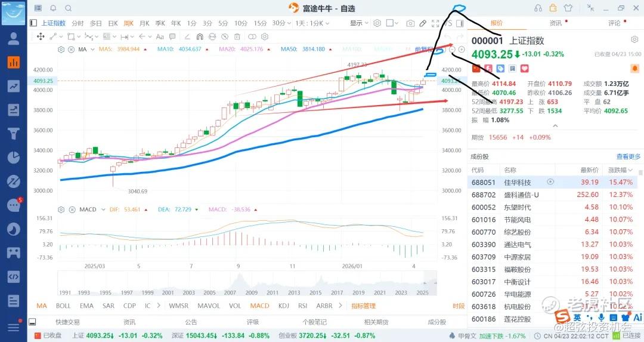
Task: Open 时段 session selector
Action: (459, 306)
